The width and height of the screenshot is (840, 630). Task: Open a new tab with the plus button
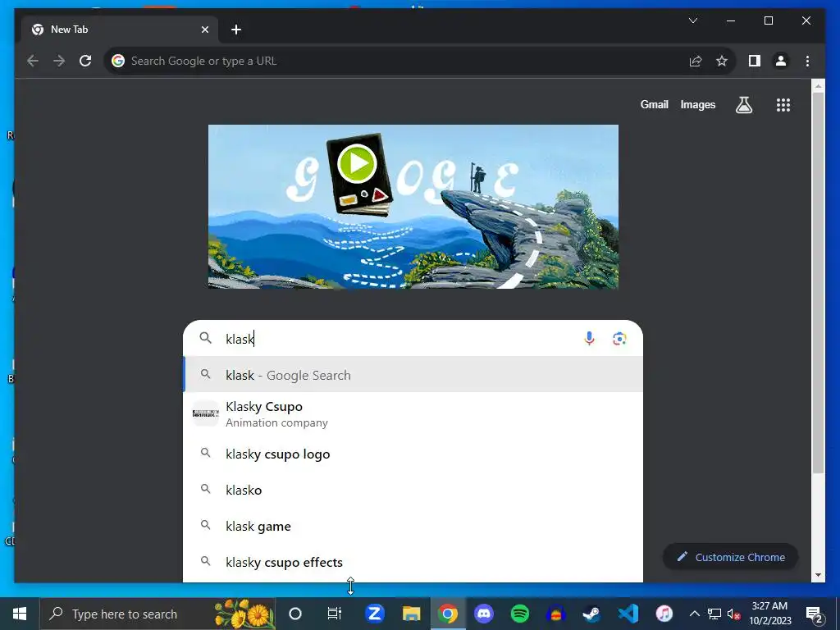tap(236, 30)
